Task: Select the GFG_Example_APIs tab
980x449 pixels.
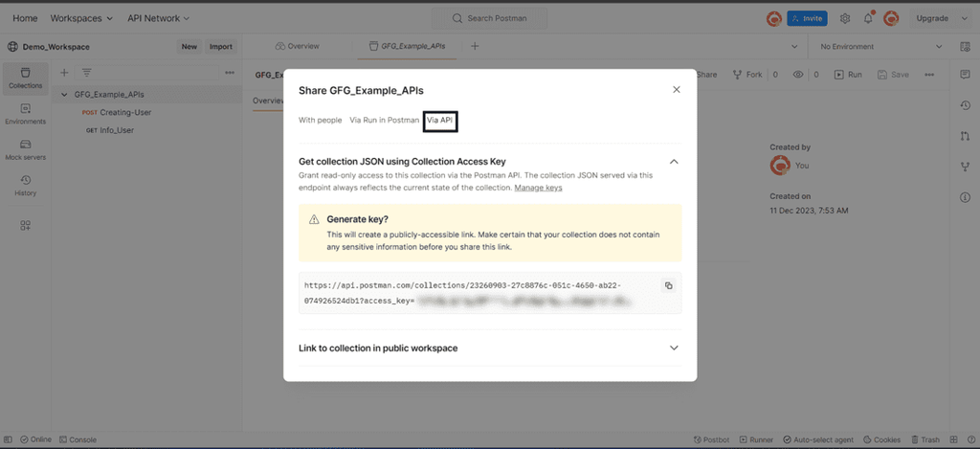Action: click(406, 46)
